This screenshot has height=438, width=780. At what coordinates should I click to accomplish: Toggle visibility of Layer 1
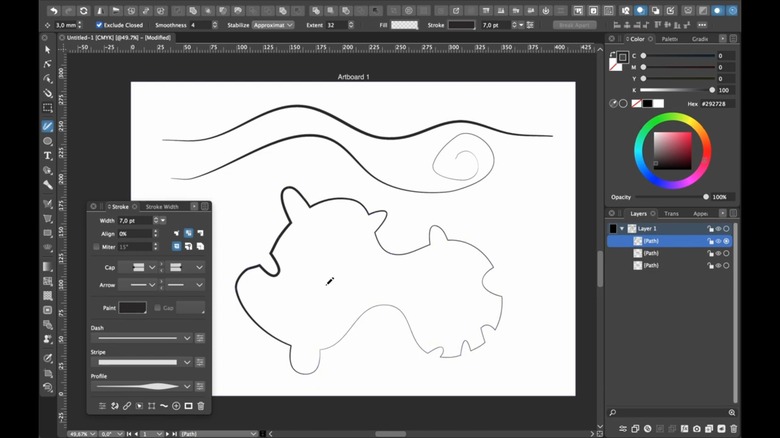[x=718, y=229]
